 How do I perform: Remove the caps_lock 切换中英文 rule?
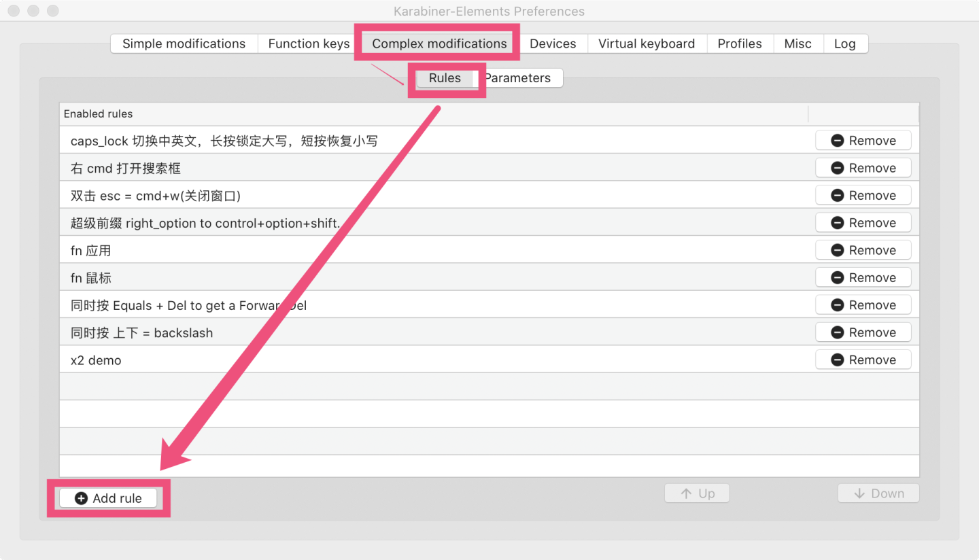[x=863, y=140]
